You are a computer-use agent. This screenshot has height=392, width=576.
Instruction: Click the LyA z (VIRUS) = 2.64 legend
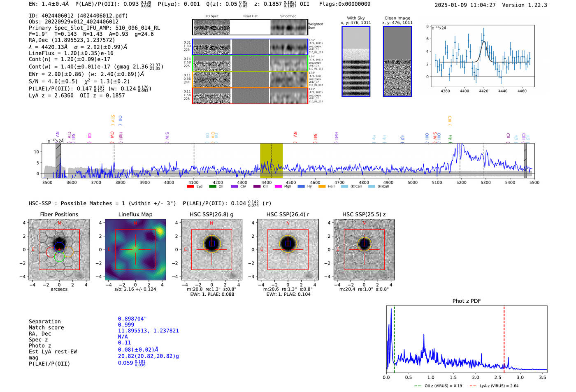[494, 386]
